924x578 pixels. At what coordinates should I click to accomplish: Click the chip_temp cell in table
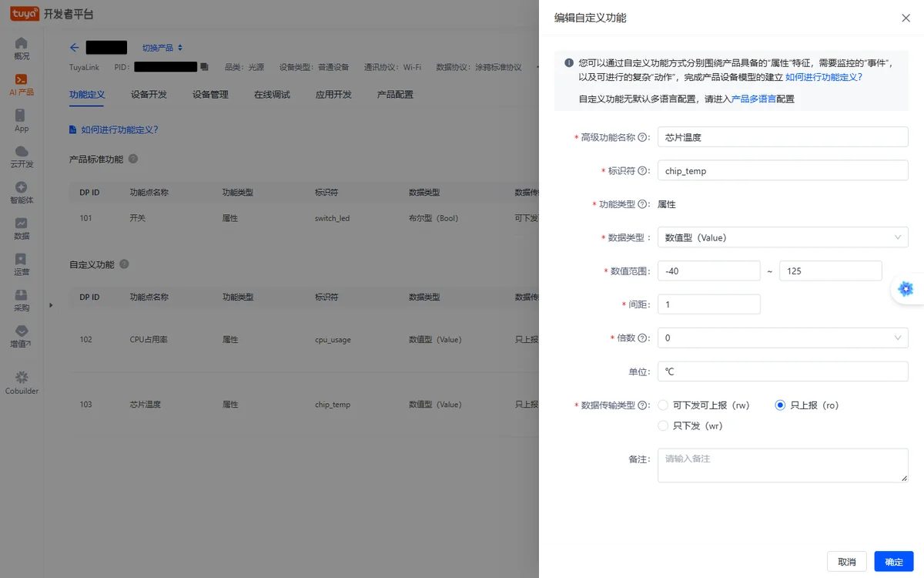[x=333, y=404]
